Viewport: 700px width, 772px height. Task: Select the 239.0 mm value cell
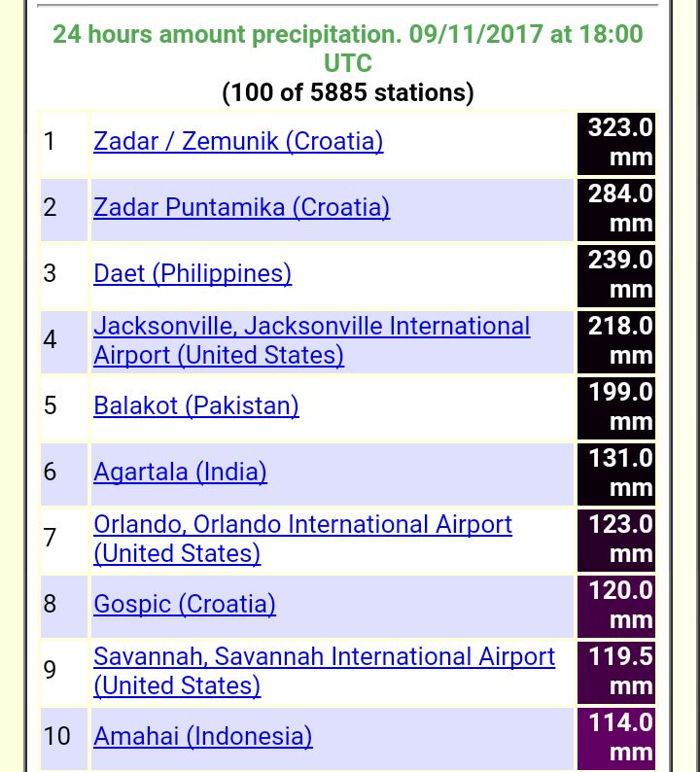pos(616,276)
